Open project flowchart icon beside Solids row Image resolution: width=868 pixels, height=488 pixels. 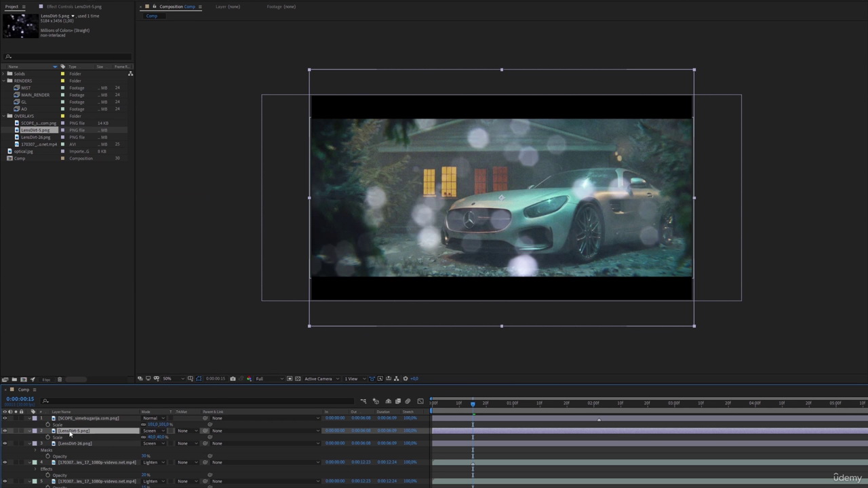130,73
